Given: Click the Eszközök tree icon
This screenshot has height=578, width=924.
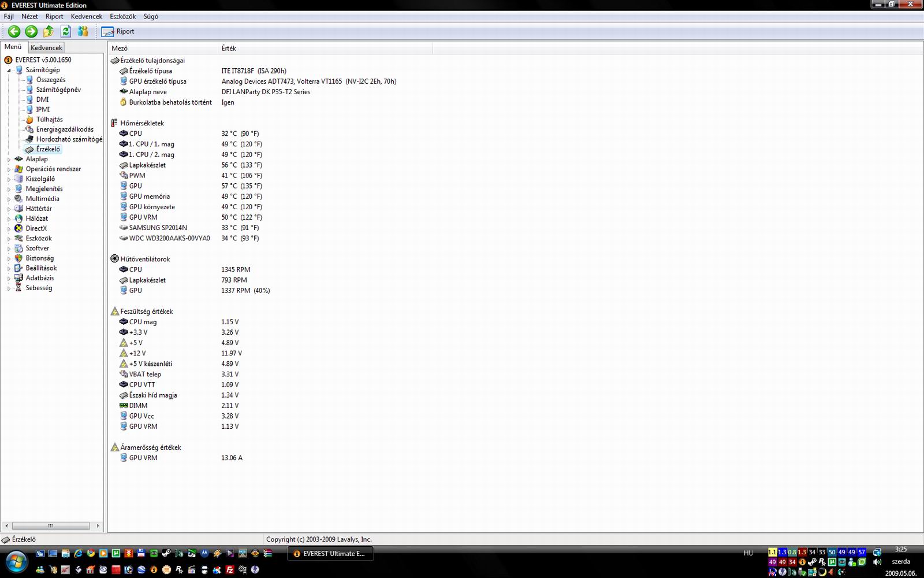Looking at the screenshot, I should 19,238.
